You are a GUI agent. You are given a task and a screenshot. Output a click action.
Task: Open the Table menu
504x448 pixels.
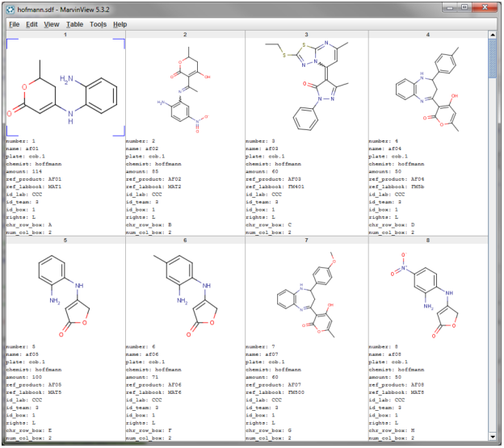point(74,24)
